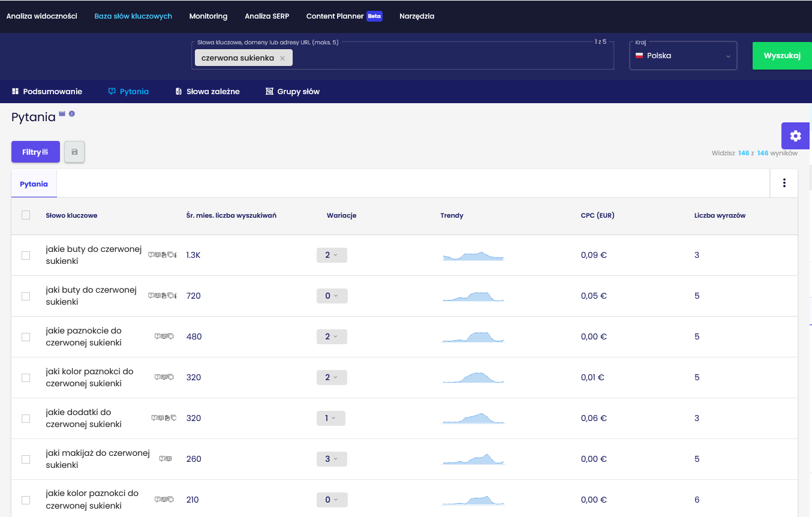
Task: Select the Pytania tab in navy sub-navigation
Action: 128,92
